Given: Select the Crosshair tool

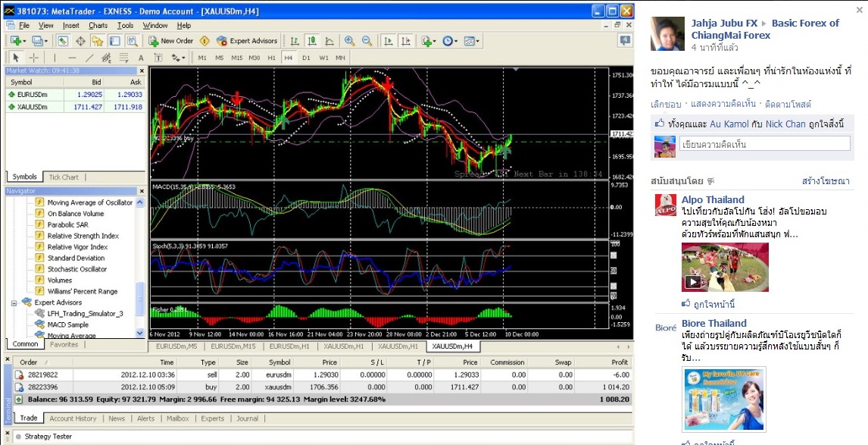Looking at the screenshot, I should [34, 58].
